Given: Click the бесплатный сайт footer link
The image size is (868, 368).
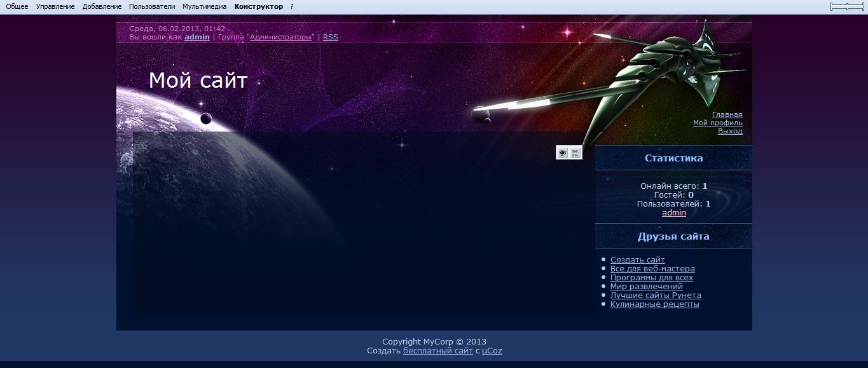Looking at the screenshot, I should click(438, 350).
